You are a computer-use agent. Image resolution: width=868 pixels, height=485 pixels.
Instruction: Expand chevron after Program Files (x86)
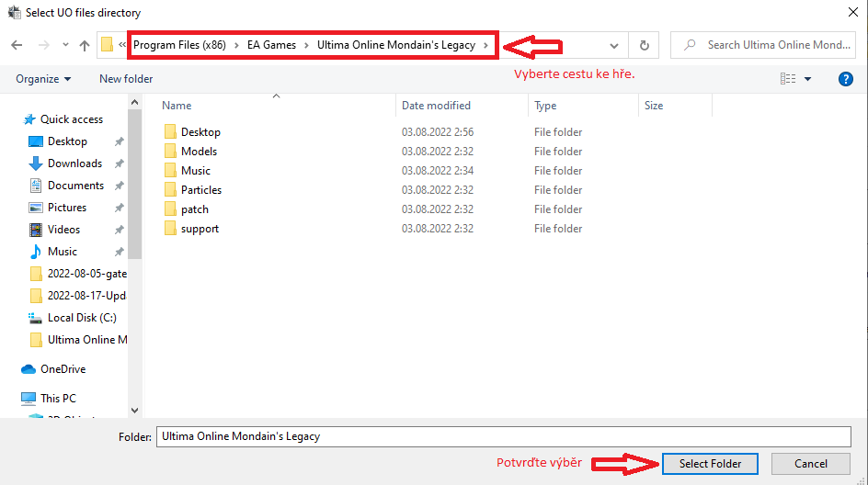tap(236, 45)
